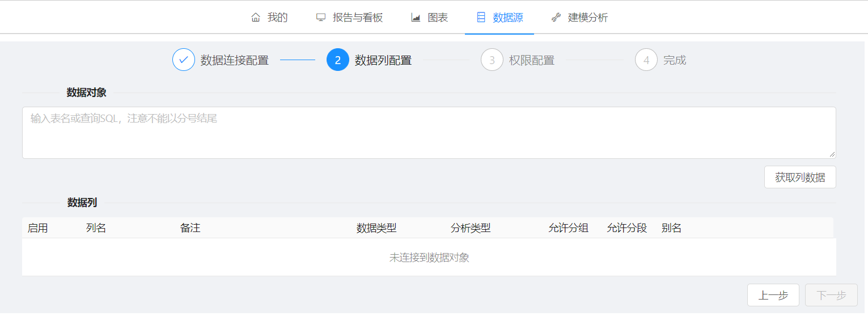Click the home icon beside 我的
The image size is (868, 316).
256,18
